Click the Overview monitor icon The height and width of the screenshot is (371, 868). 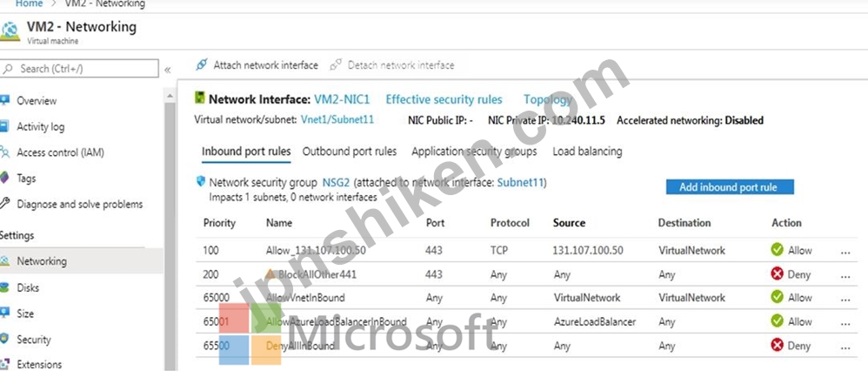(x=5, y=100)
